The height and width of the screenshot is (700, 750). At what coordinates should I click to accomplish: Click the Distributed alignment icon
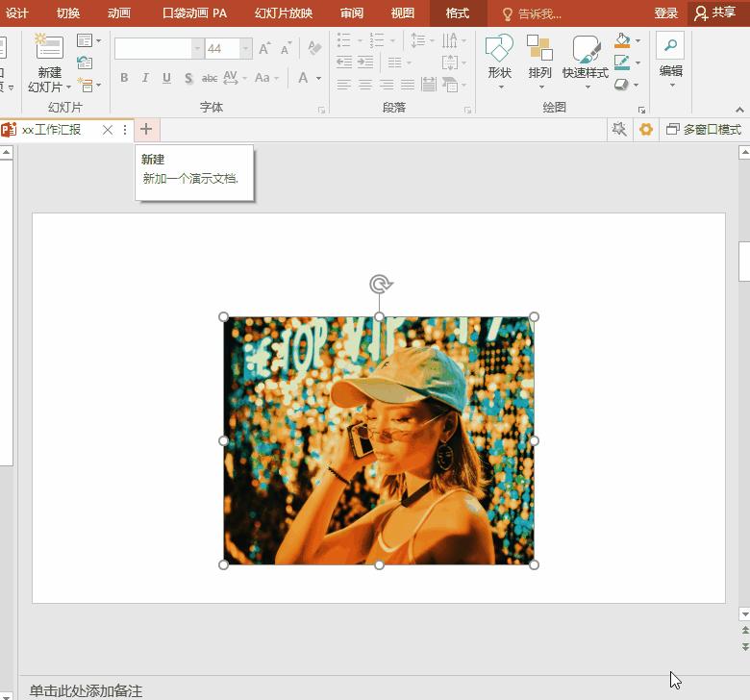click(429, 85)
